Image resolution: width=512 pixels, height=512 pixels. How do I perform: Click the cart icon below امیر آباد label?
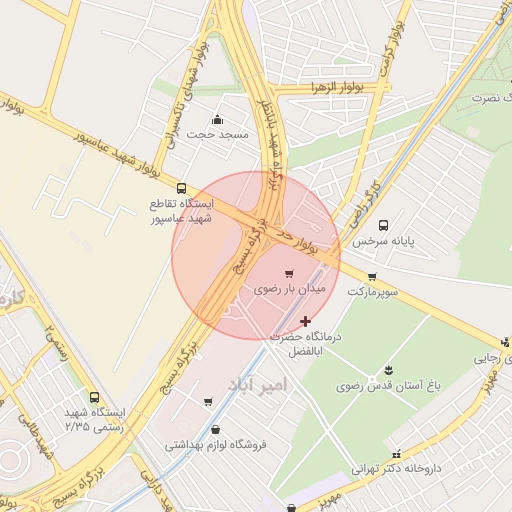[208, 402]
